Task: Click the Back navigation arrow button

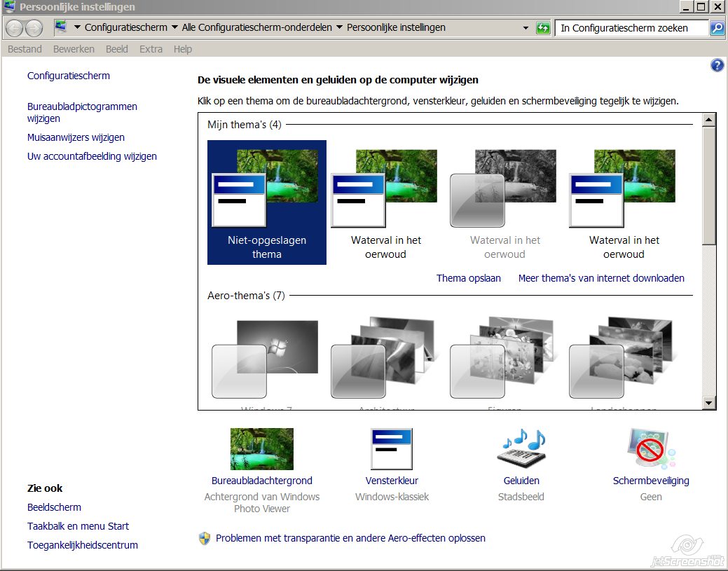Action: pos(15,28)
